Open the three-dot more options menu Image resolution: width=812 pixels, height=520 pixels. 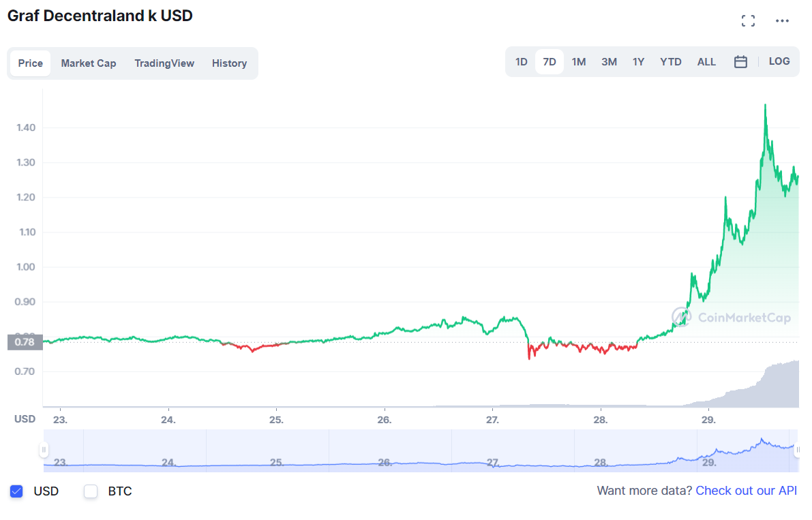pyautogui.click(x=782, y=21)
